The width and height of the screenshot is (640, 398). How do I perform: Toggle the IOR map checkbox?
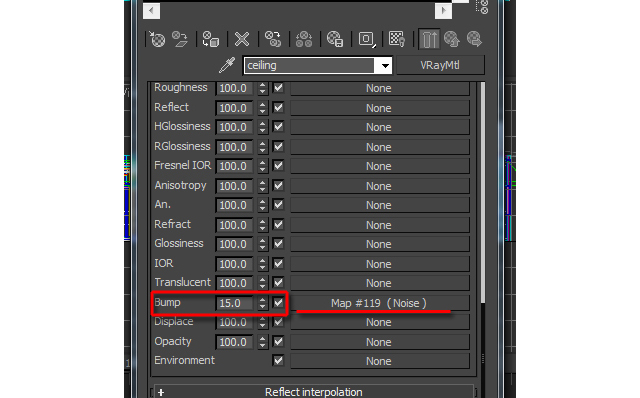pos(278,264)
